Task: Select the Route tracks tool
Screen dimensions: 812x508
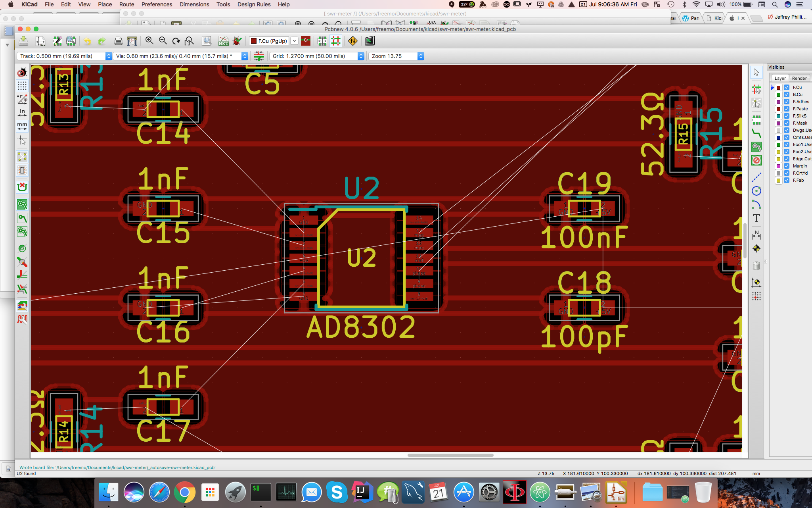Action: pyautogui.click(x=756, y=133)
